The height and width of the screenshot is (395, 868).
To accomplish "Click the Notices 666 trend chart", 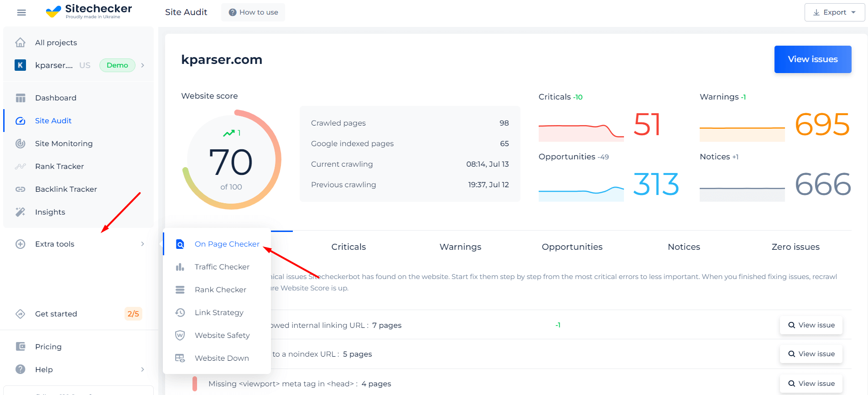I will (742, 194).
